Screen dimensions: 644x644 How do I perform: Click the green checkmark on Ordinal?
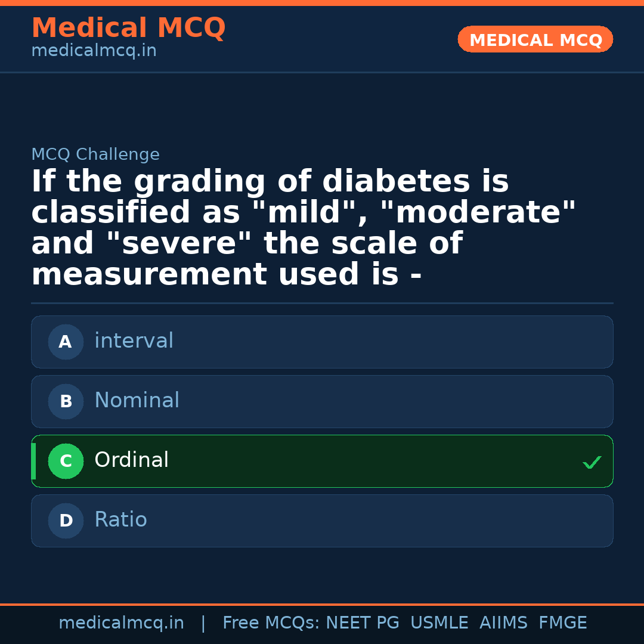(x=592, y=462)
